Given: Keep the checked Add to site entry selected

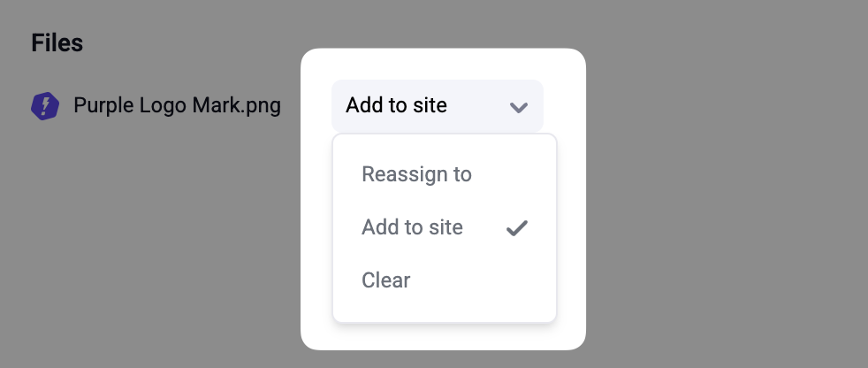Looking at the screenshot, I should 412,227.
